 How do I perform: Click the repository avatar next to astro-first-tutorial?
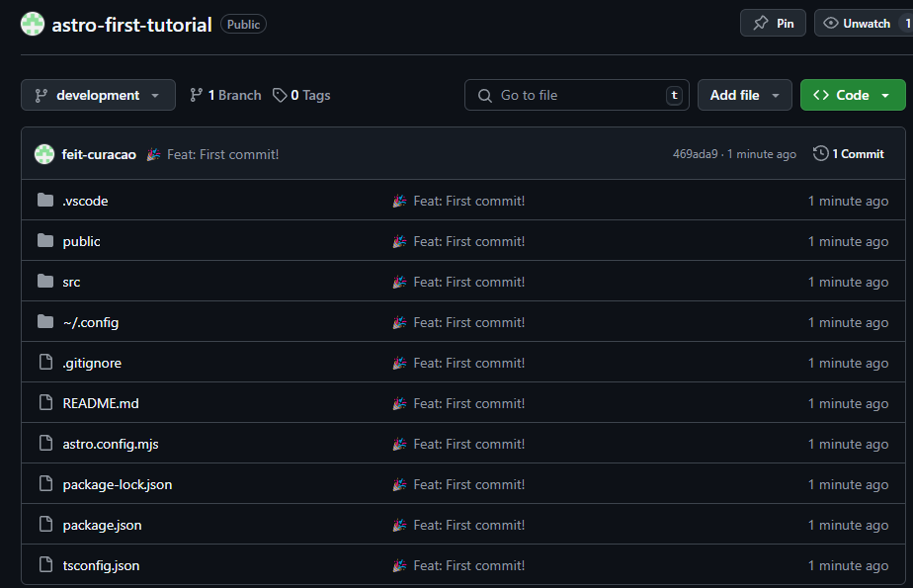point(33,24)
